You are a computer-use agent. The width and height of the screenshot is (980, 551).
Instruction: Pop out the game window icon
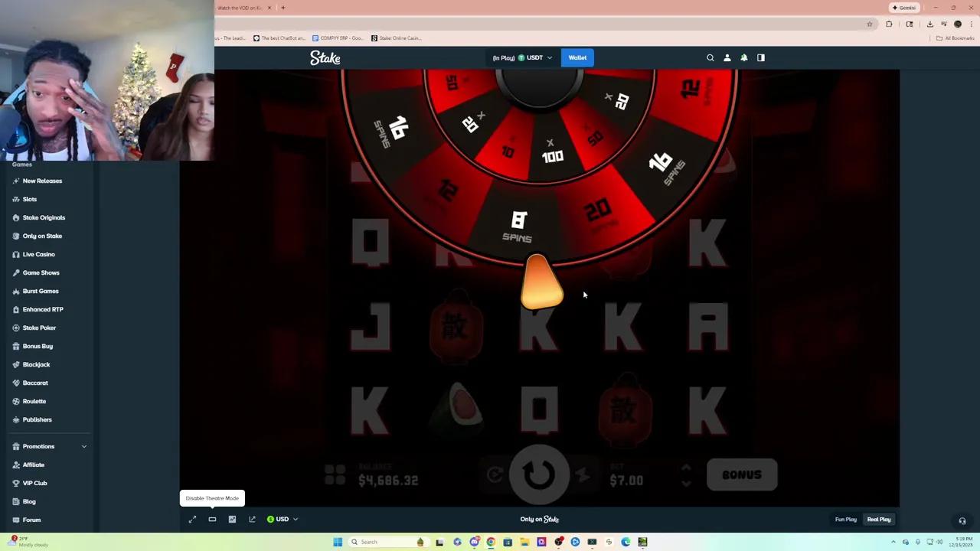tap(252, 520)
